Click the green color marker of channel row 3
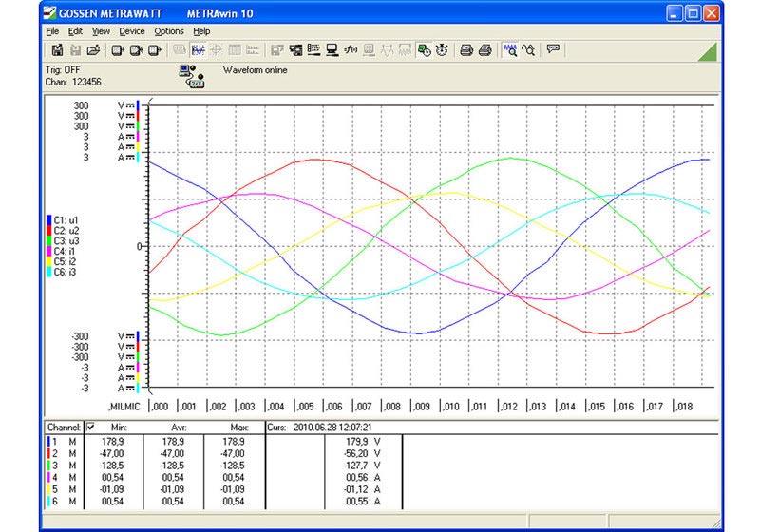This screenshot has height=532, width=760. [x=48, y=465]
